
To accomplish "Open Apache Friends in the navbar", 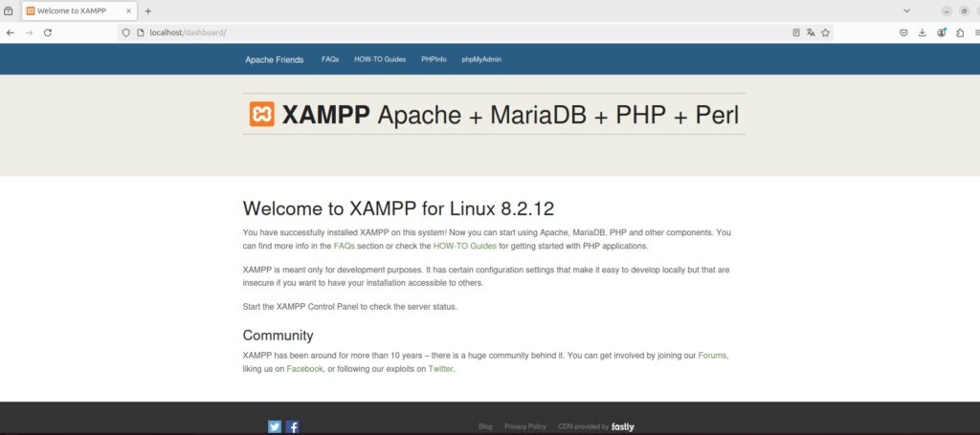I will pos(275,60).
